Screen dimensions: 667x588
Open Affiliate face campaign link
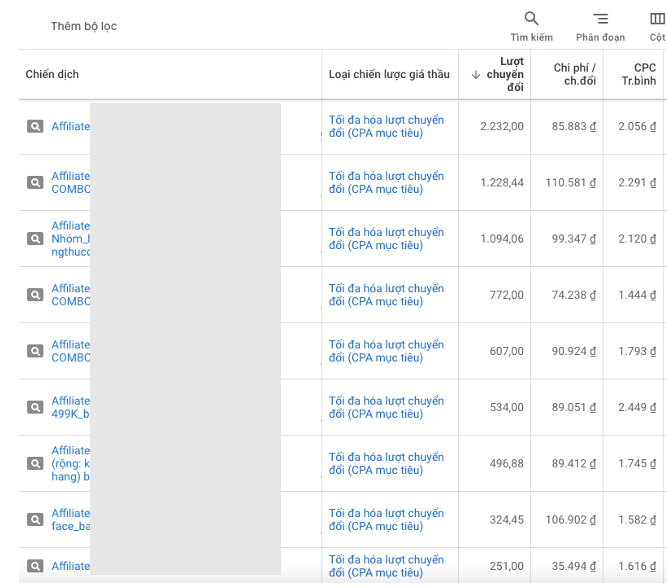71,519
